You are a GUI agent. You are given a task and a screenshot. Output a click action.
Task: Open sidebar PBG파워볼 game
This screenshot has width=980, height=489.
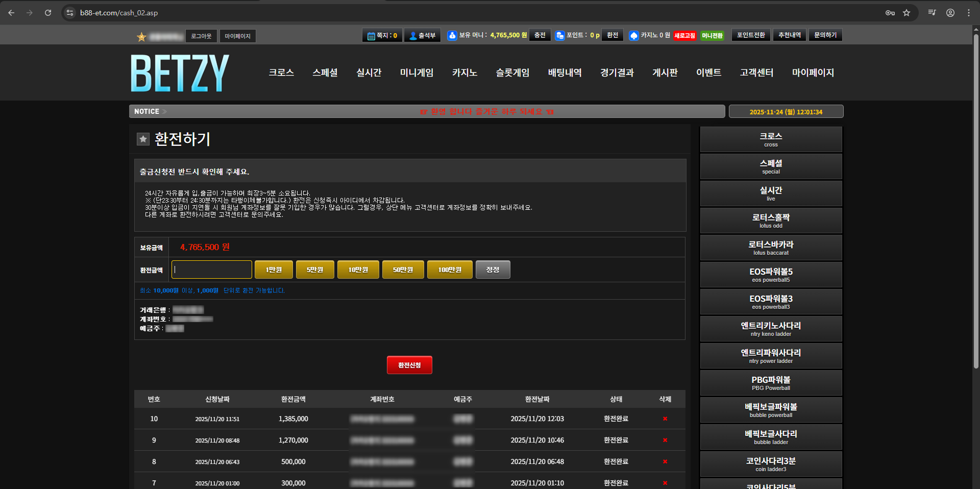click(771, 383)
